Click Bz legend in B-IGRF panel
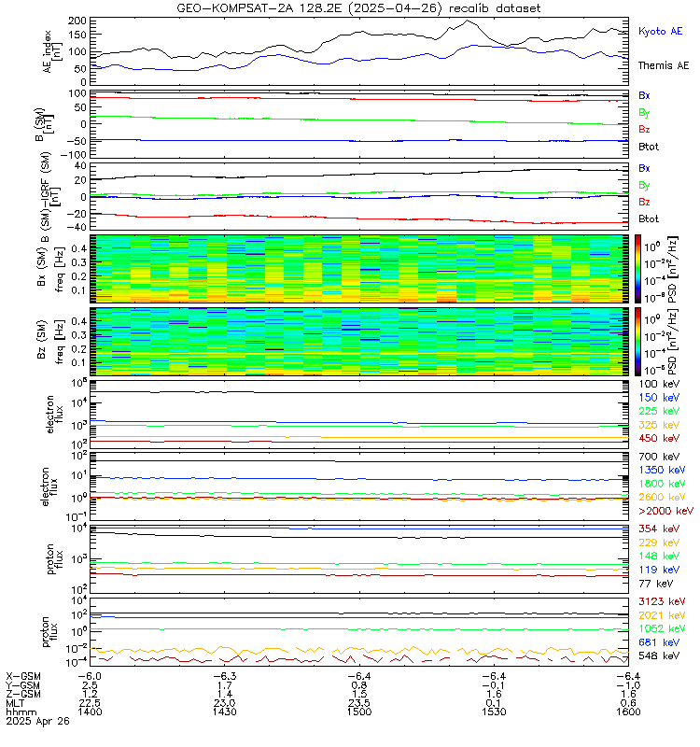Screen dimensions: 700x747 (644, 202)
